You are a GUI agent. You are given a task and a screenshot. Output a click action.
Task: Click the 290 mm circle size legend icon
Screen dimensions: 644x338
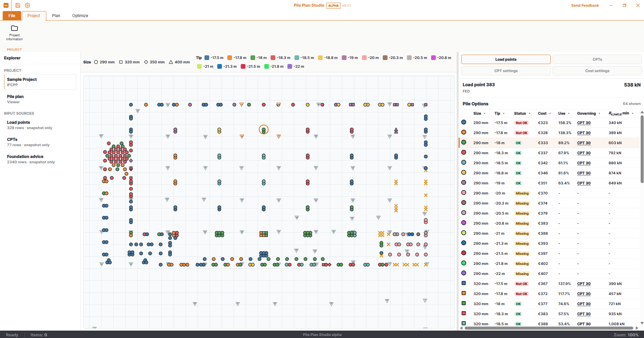[96, 62]
